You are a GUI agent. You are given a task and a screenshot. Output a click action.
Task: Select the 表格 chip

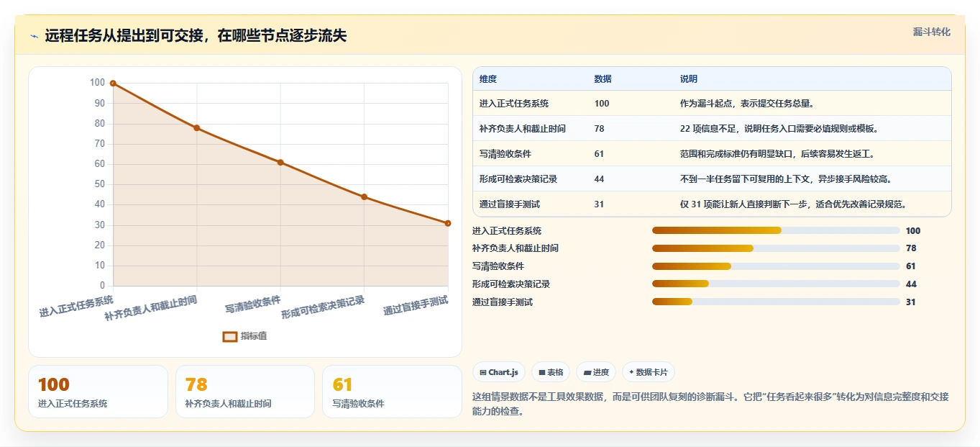pos(551,372)
